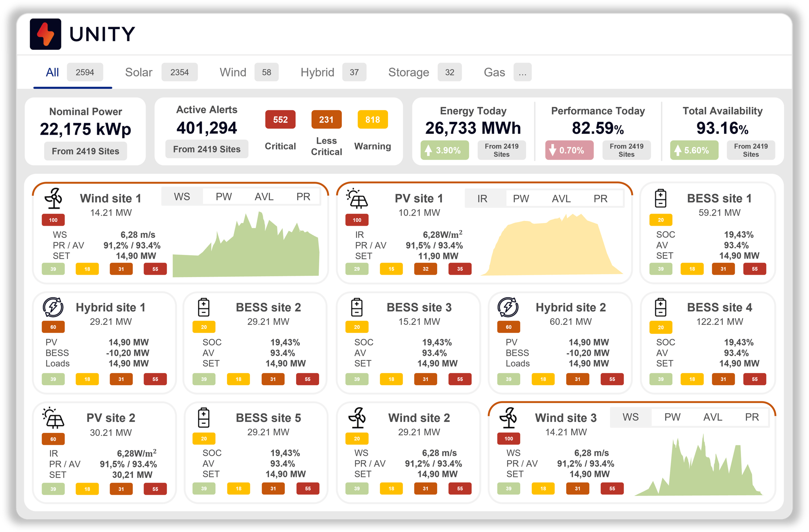Screen dimensions: 809x532
Task: Open the Solar tab
Action: pos(139,72)
